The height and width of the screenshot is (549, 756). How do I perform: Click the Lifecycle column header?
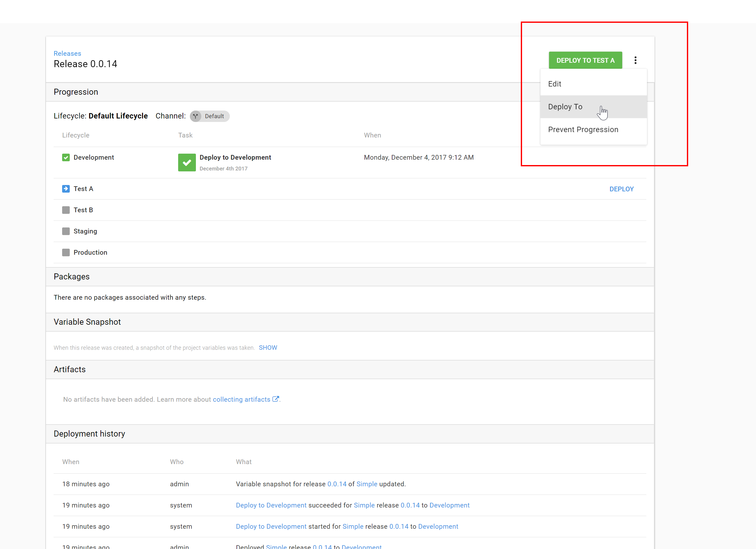pos(76,135)
